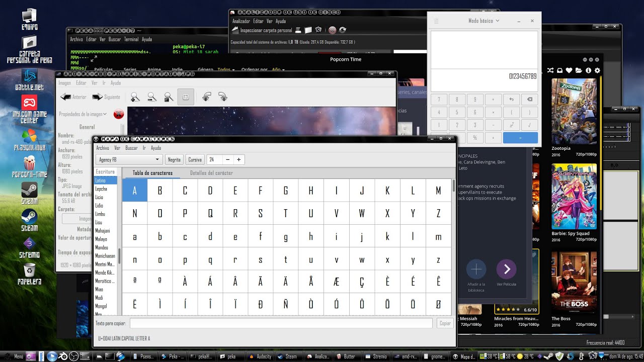Image resolution: width=644 pixels, height=362 pixels.
Task: Open Imagen menu in image viewer
Action: click(65, 83)
